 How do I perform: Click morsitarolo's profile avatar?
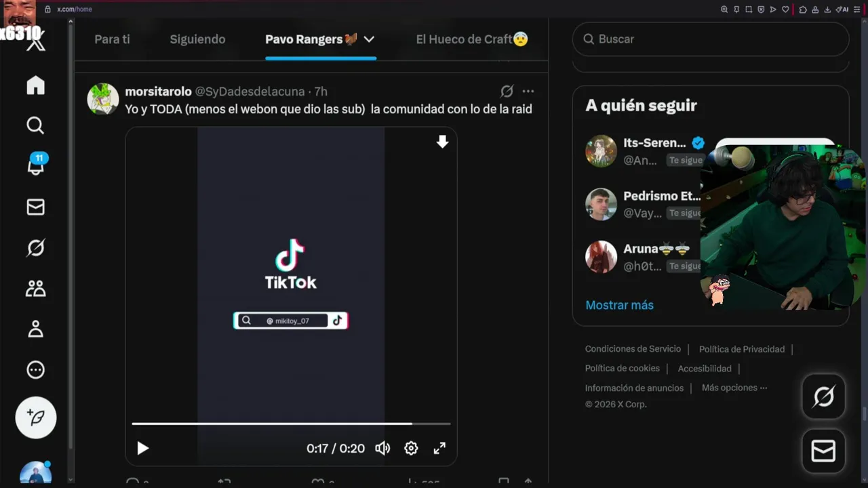103,99
